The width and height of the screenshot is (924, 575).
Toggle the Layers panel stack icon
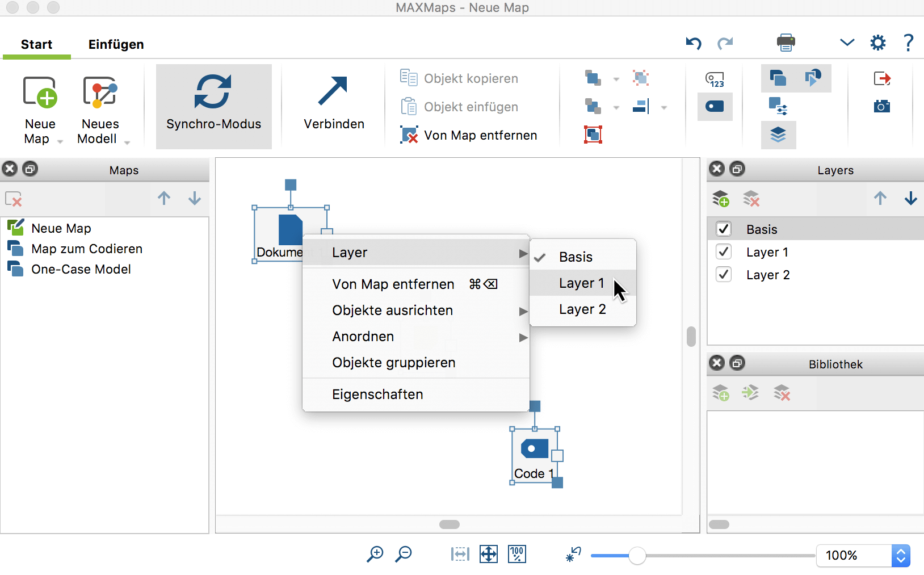[x=778, y=135]
